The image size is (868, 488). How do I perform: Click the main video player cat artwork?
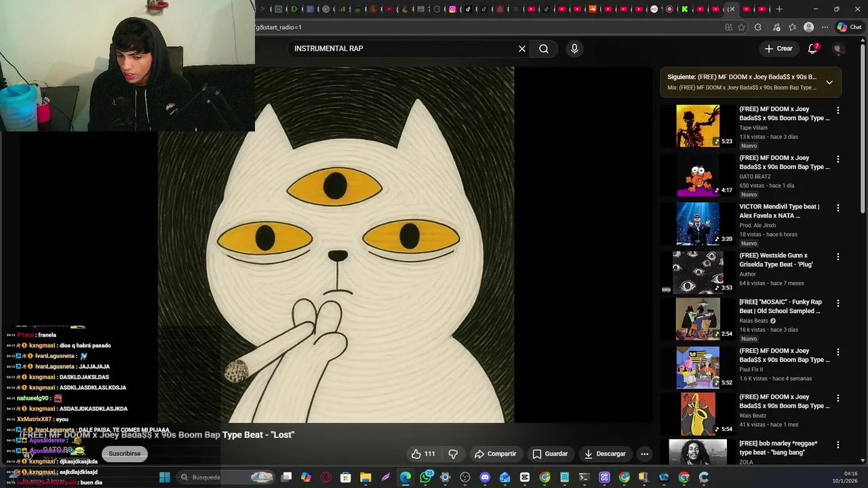336,244
